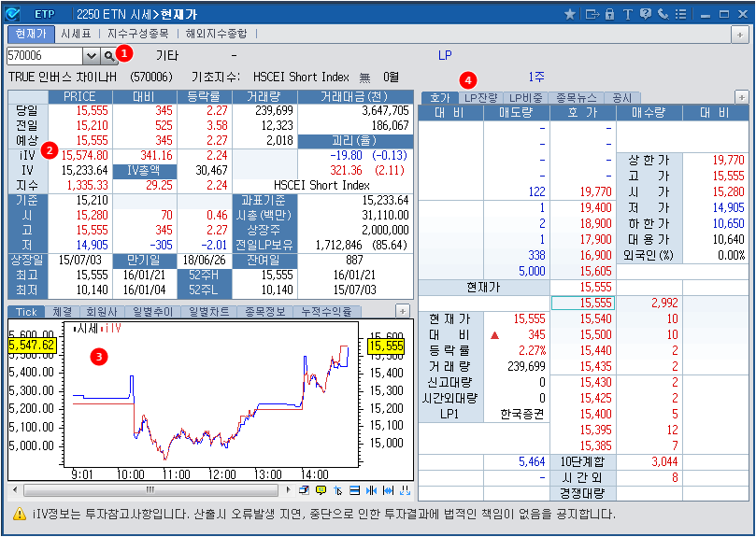Open help via question bubble icon
The width and height of the screenshot is (756, 537).
click(646, 14)
